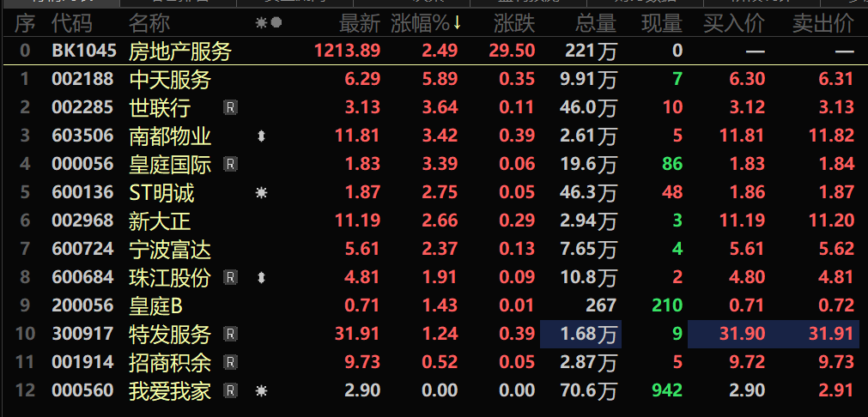Click the total volume 70.6万 cell
Image resolution: width=868 pixels, height=417 pixels.
pyautogui.click(x=588, y=391)
